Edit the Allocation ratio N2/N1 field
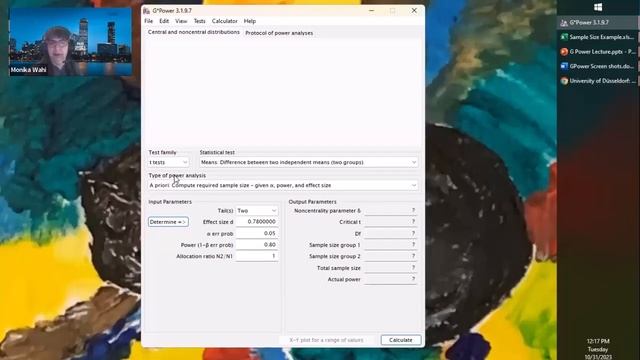The image size is (640, 360). click(257, 256)
